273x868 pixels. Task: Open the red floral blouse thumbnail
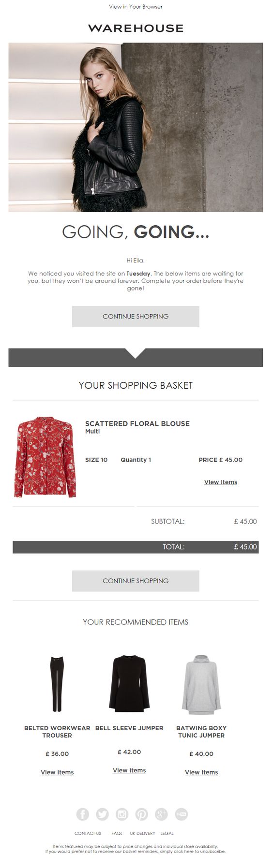tap(45, 457)
